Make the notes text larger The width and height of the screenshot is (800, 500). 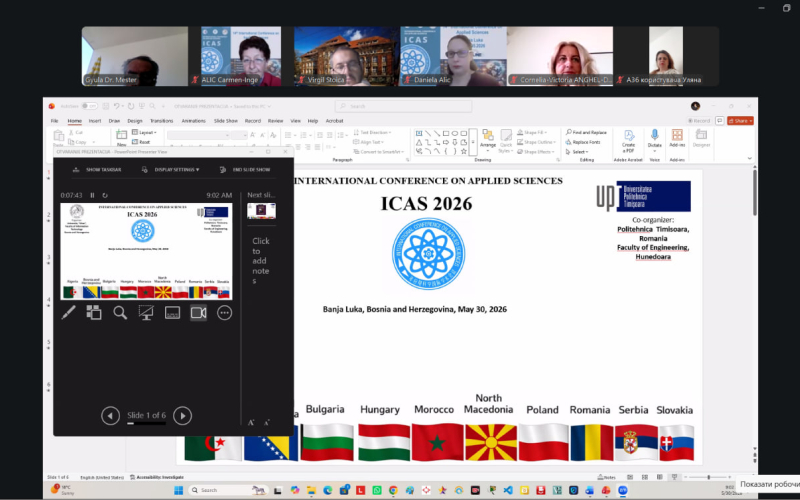pyautogui.click(x=251, y=422)
